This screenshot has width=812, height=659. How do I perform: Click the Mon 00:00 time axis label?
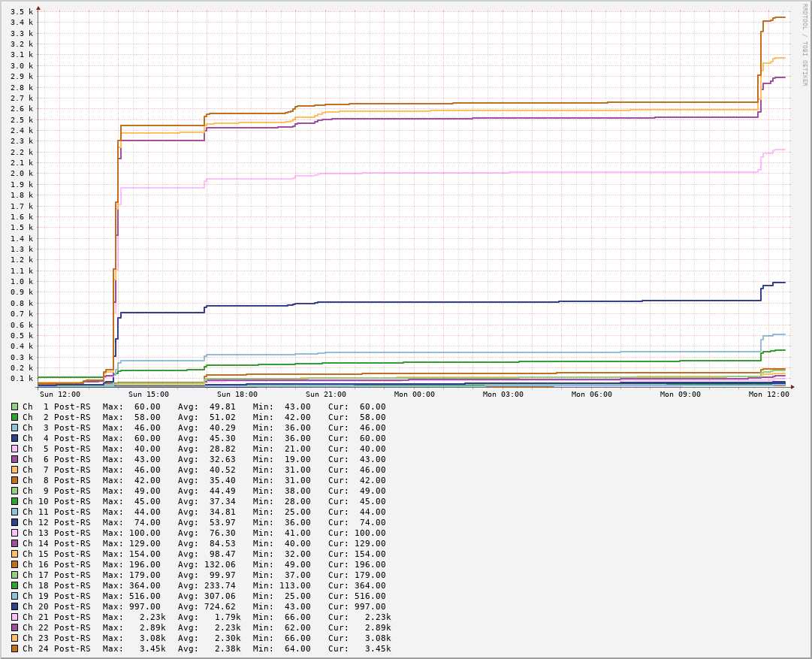coord(415,394)
